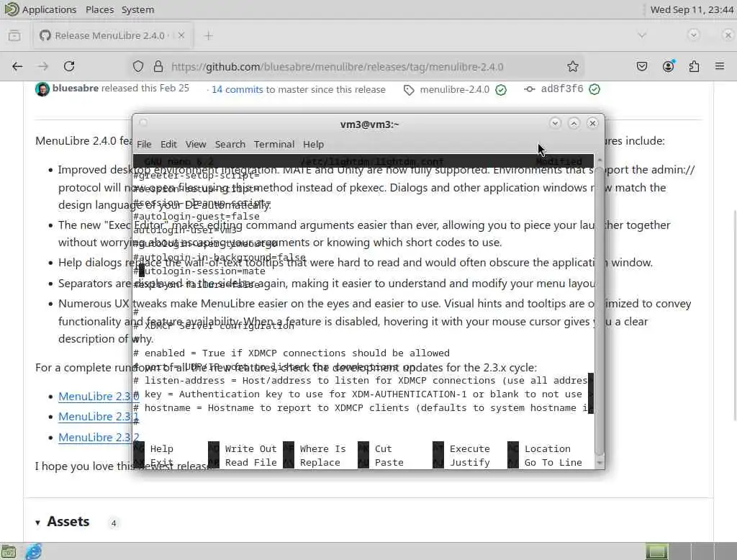Open a new browser tab
Image resolution: width=737 pixels, height=560 pixels.
pyautogui.click(x=208, y=36)
